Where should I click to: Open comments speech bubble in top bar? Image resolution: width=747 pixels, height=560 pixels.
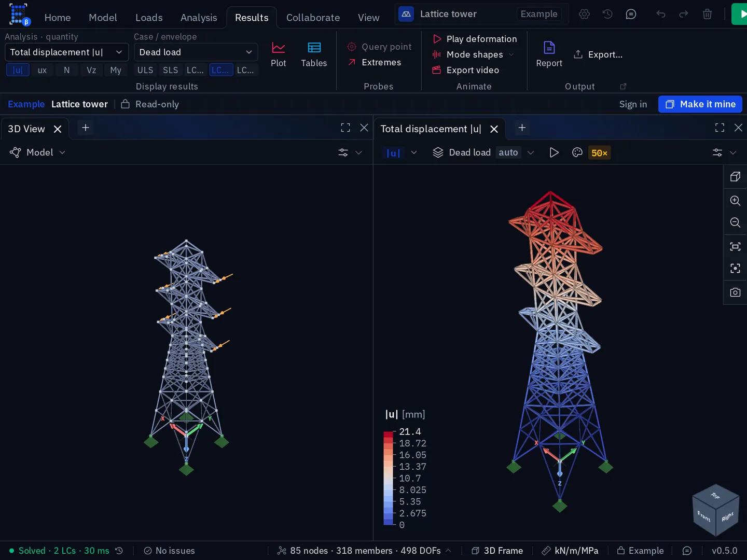(631, 14)
